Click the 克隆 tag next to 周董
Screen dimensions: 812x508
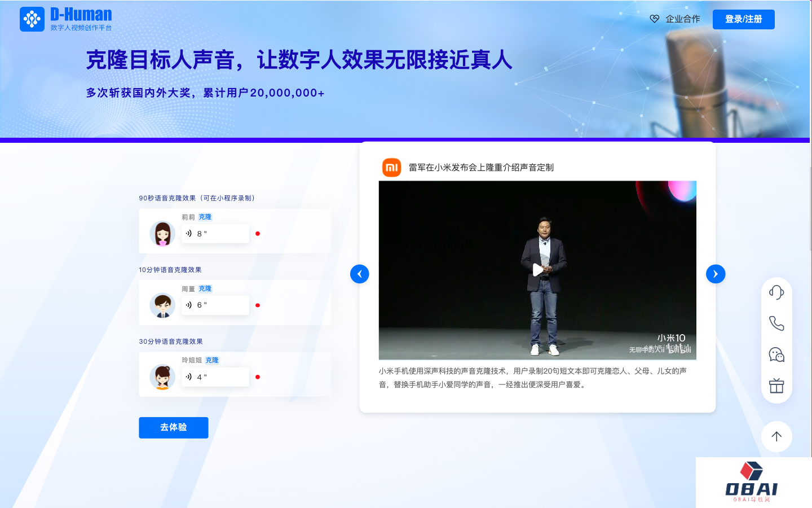(205, 288)
